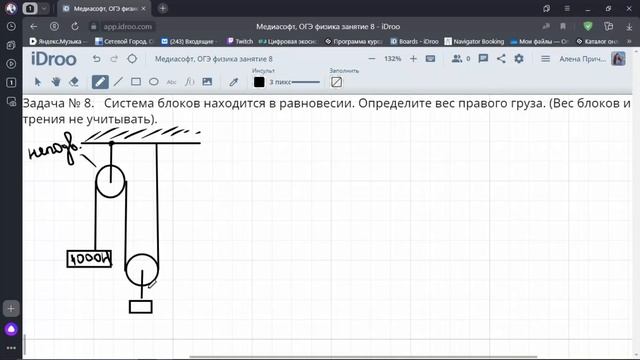This screenshot has width=640, height=360.
Task: Select the eyedropper color picker
Action: tap(233, 82)
